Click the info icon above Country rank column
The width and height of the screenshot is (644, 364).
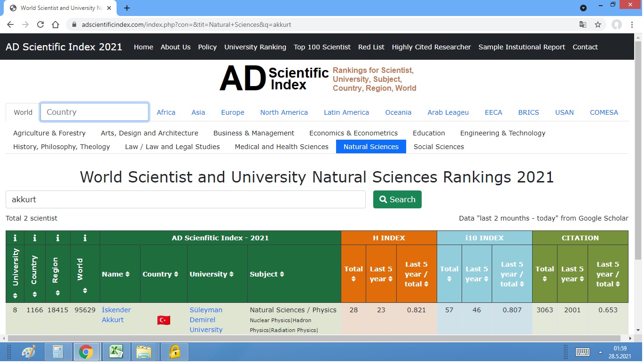35,238
